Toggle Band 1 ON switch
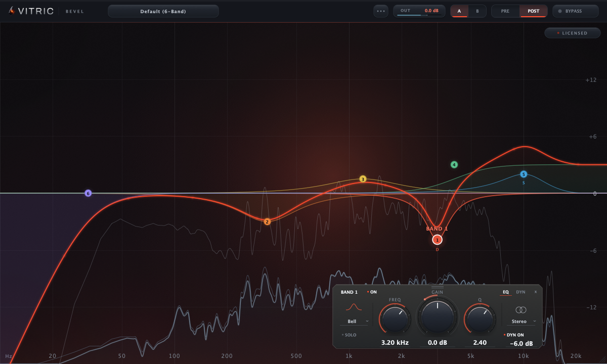This screenshot has width=607, height=364. (x=372, y=292)
